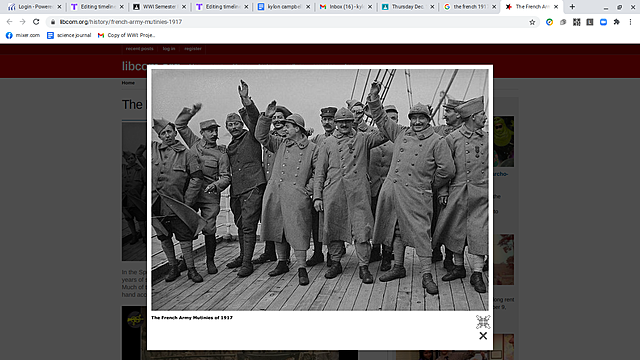
Task: Open a new browser tab
Action: 572,7
